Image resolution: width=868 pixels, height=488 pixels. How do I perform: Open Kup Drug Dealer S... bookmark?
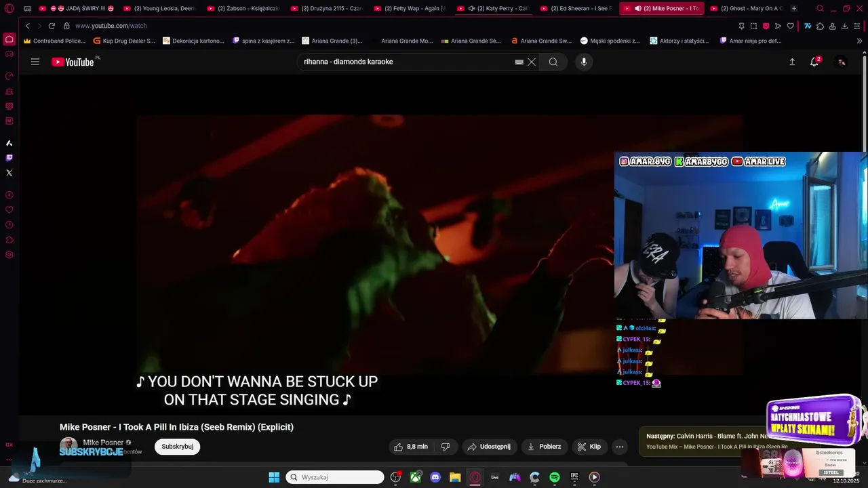(124, 41)
